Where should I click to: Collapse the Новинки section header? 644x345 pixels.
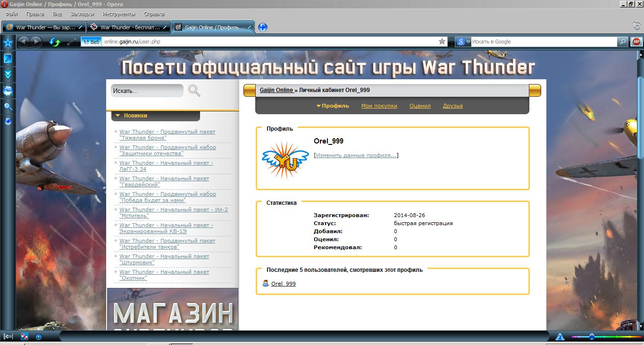156,116
